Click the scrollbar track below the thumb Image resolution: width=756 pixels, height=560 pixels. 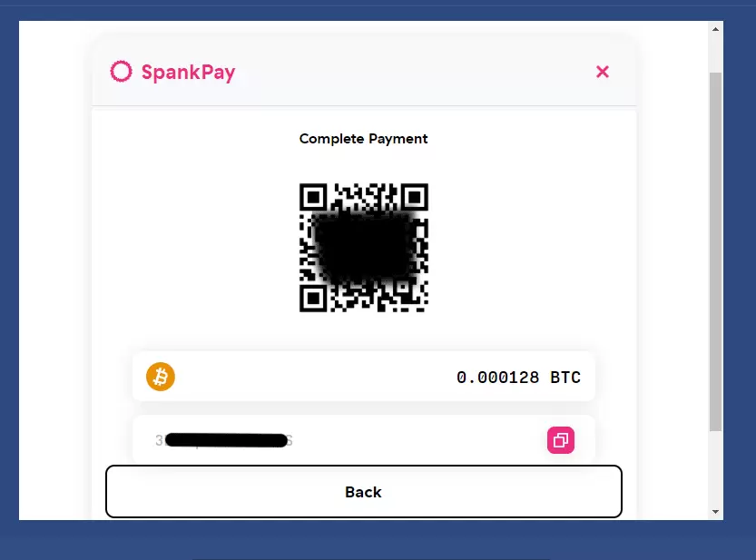point(715,467)
